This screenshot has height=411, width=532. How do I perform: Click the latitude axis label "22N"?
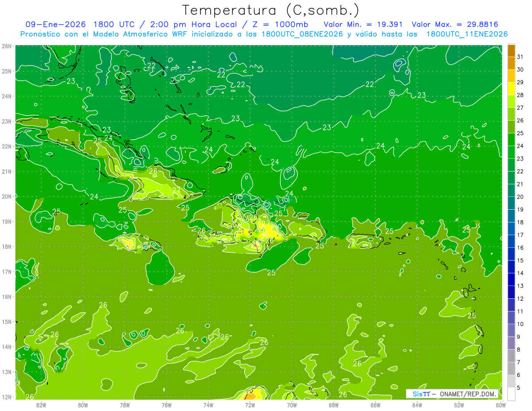(x=7, y=146)
